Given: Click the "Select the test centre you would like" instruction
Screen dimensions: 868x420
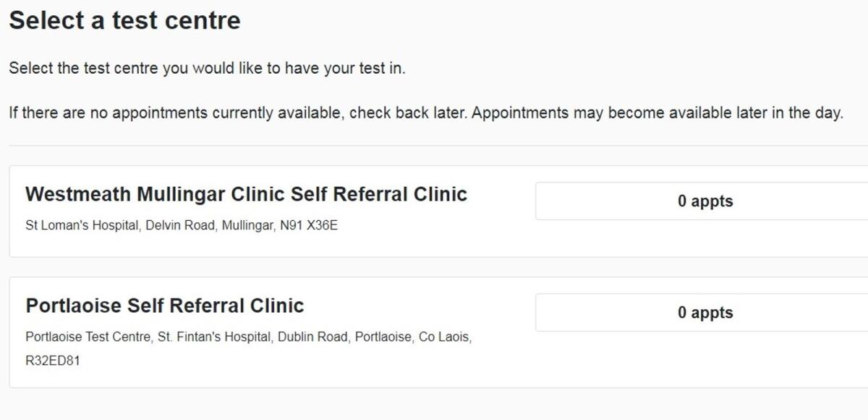Looking at the screenshot, I should [x=207, y=69].
